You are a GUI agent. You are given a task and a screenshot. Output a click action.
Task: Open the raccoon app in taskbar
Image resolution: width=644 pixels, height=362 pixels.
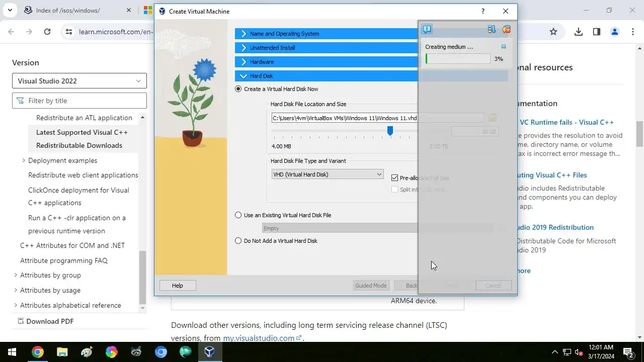tap(136, 352)
